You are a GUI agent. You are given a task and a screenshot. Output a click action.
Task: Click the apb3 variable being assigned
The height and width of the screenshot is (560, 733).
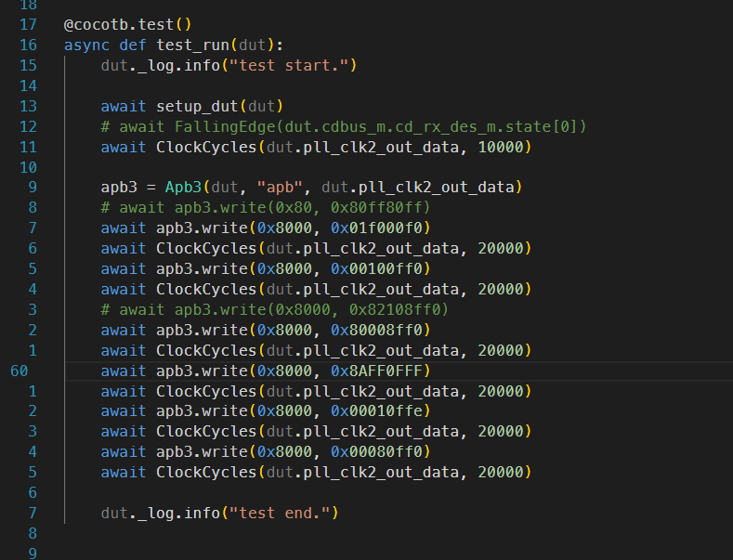119,188
